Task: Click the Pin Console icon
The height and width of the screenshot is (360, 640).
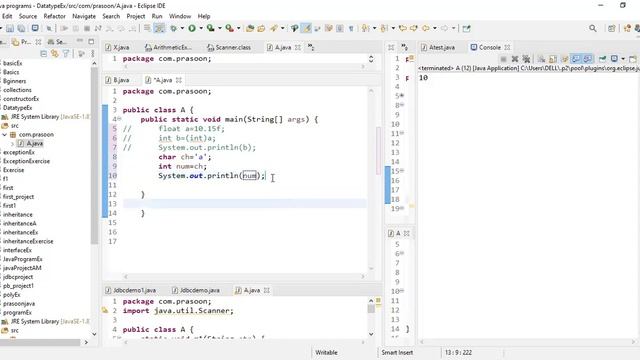Action: coord(602,59)
